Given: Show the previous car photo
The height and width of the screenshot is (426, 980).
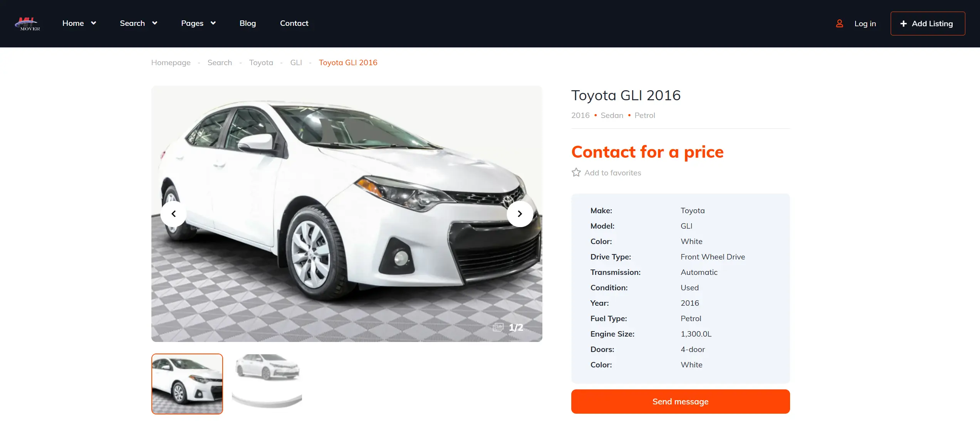Looking at the screenshot, I should 174,214.
